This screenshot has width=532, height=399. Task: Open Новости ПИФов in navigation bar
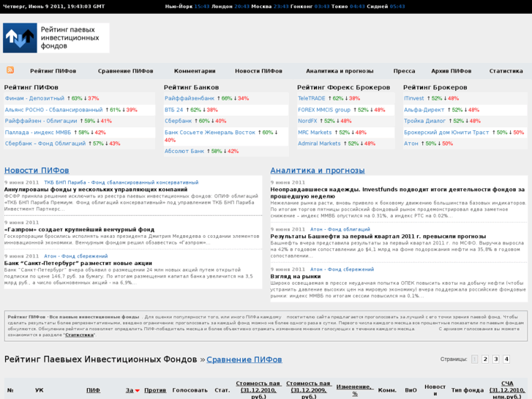(258, 71)
